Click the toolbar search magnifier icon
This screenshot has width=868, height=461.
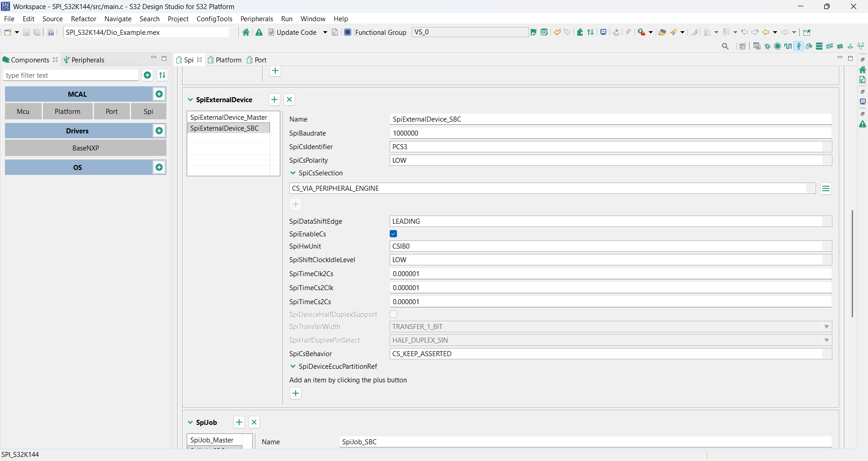[x=725, y=46]
